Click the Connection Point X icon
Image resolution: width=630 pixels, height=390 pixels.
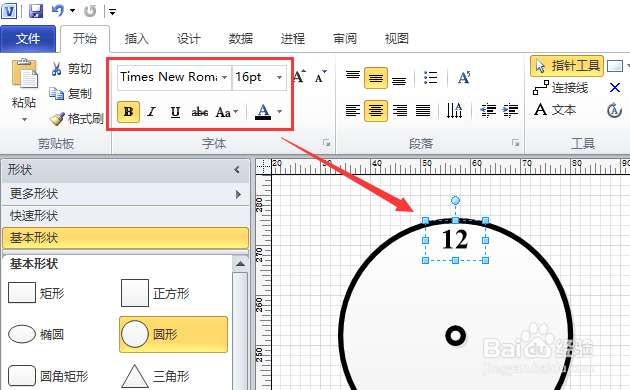click(x=615, y=88)
